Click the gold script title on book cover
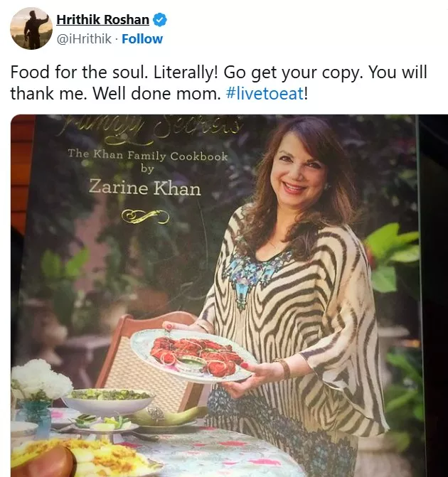 (x=156, y=128)
